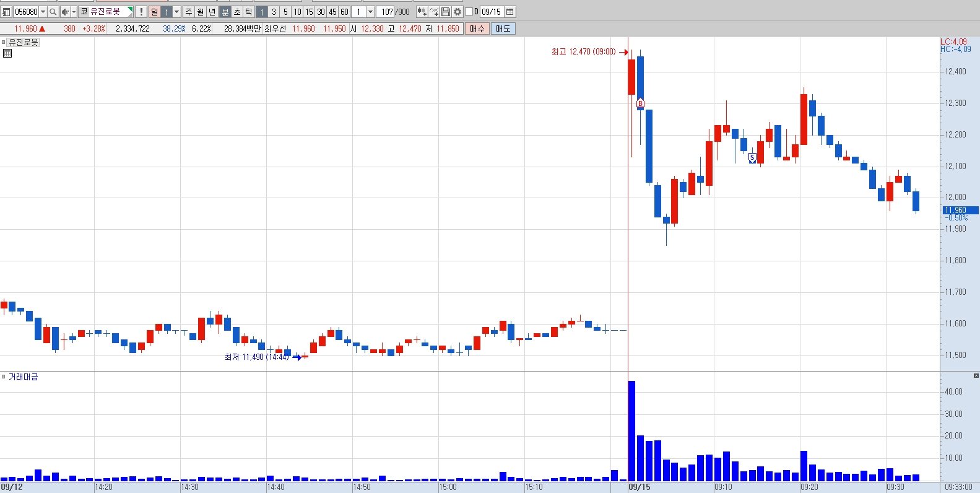The height and width of the screenshot is (493, 980).
Task: Expand the sound options dropdown arrow
Action: (x=74, y=12)
